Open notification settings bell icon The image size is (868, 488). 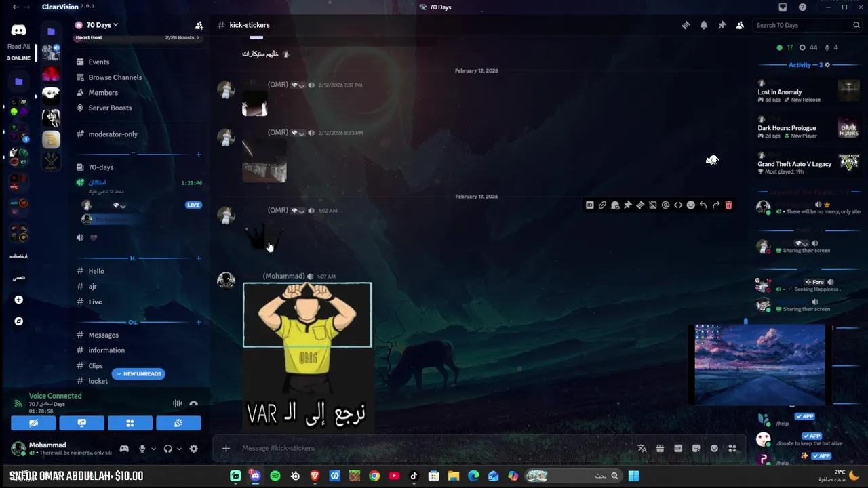click(x=704, y=25)
